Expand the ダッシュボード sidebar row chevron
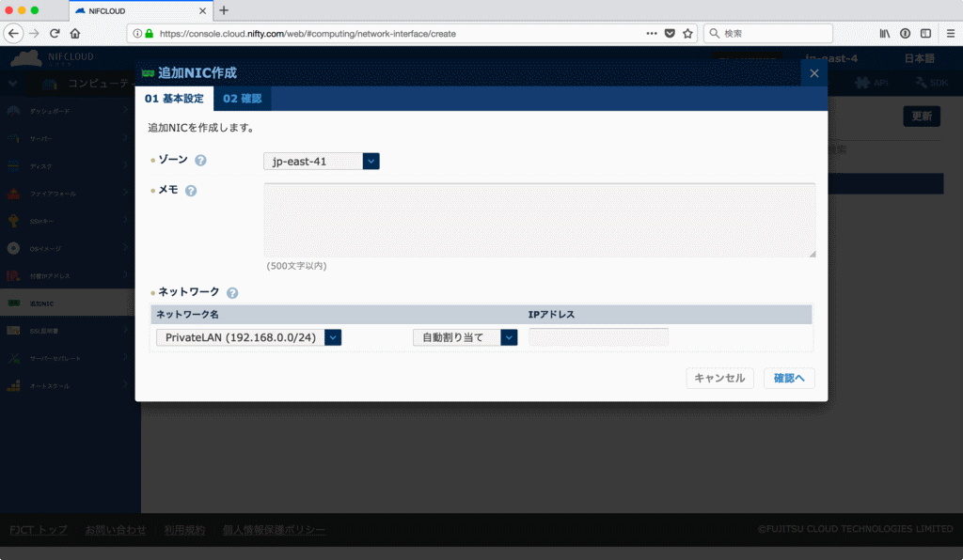Image resolution: width=963 pixels, height=560 pixels. [x=125, y=111]
